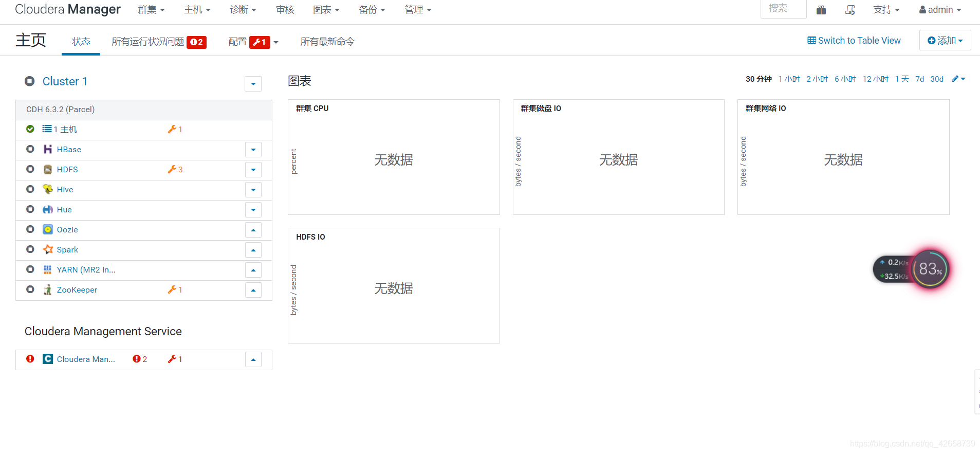Click the Cluster 1 link
Image resolution: width=980 pixels, height=453 pixels.
65,81
